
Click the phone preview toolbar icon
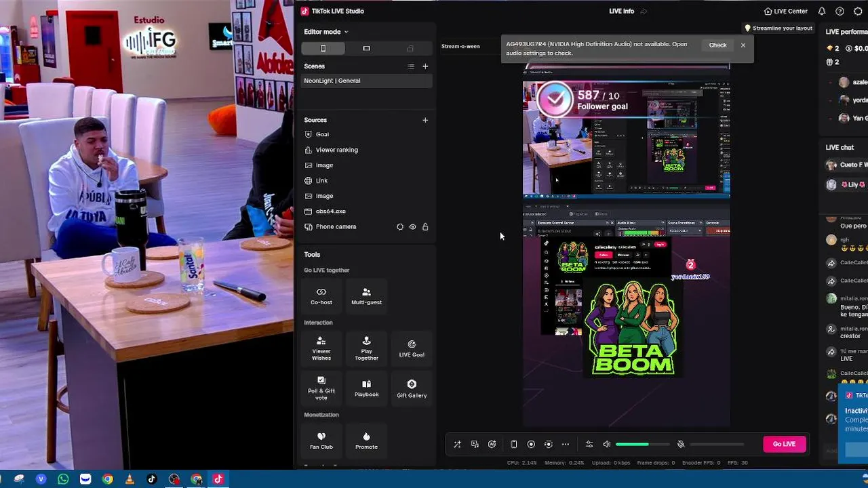[x=514, y=445]
